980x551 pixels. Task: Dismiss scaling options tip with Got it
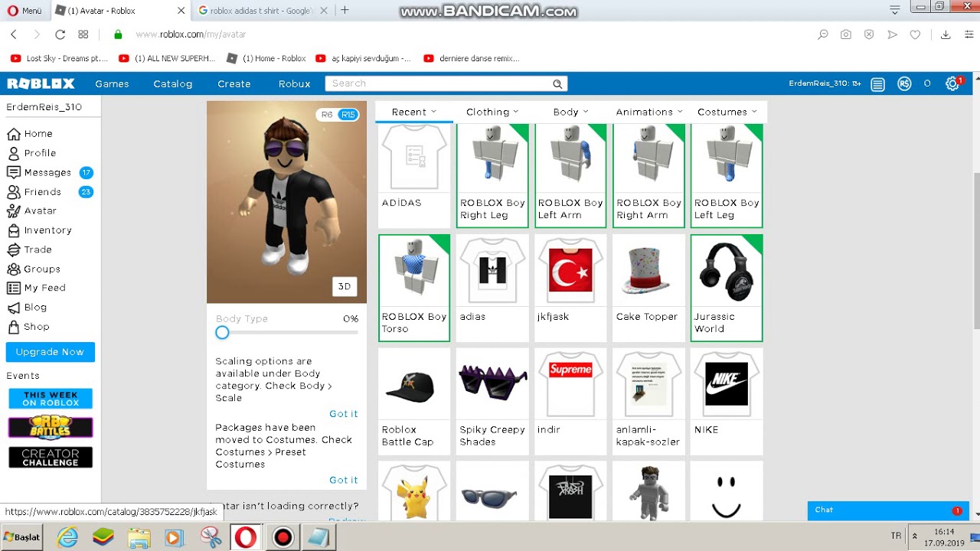click(x=344, y=413)
